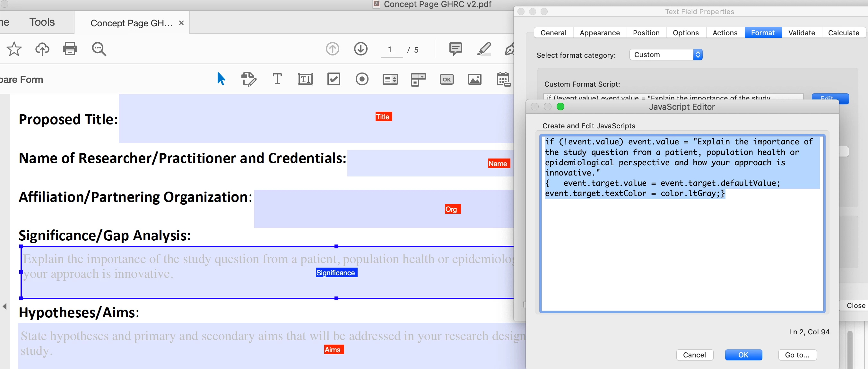The image size is (868, 369).
Task: Select the dropdown list field tool
Action: 418,80
